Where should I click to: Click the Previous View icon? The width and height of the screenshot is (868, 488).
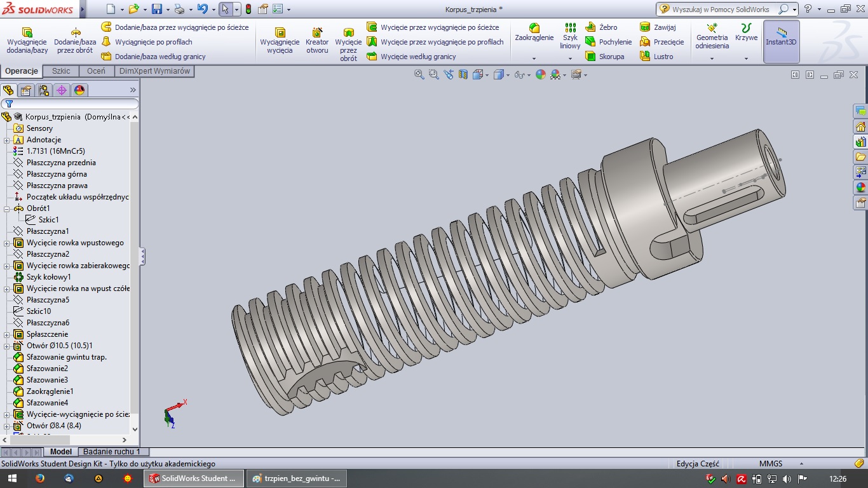click(x=449, y=74)
